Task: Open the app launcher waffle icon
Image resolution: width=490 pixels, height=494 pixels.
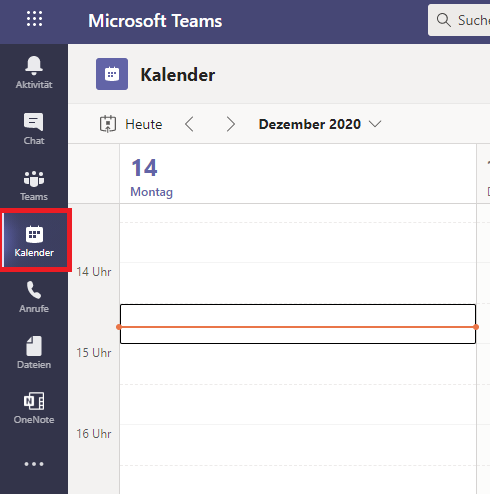Action: [34, 19]
